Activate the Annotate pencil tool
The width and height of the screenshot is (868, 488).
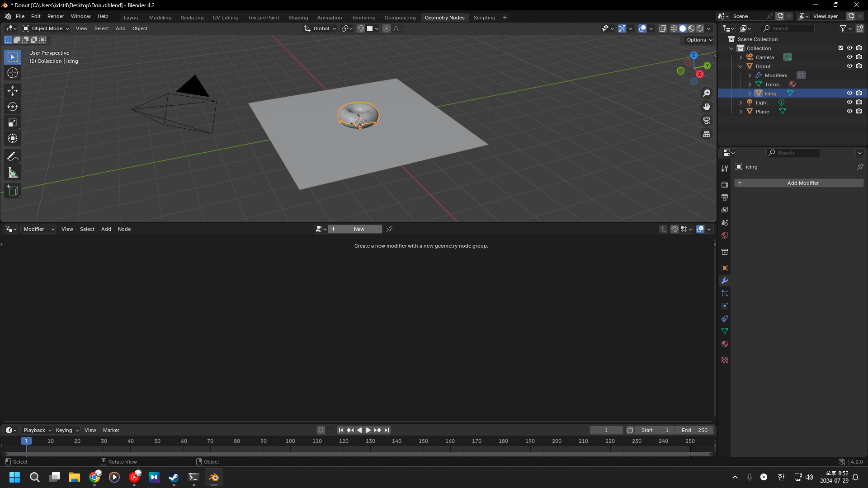(x=13, y=157)
